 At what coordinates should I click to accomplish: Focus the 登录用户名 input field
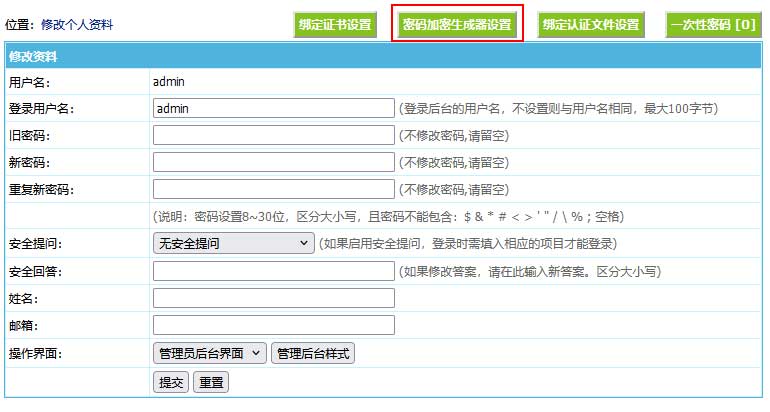pos(273,108)
